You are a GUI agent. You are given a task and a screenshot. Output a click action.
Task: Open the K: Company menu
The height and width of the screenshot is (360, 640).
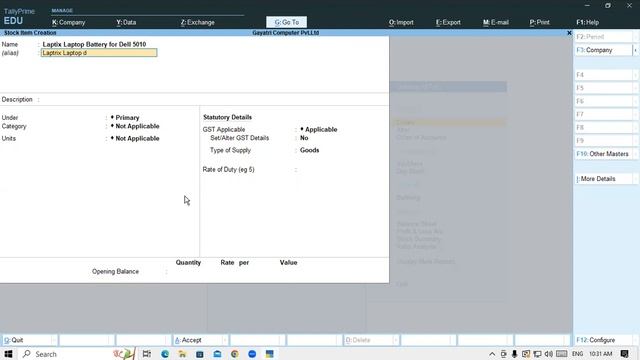(69, 22)
